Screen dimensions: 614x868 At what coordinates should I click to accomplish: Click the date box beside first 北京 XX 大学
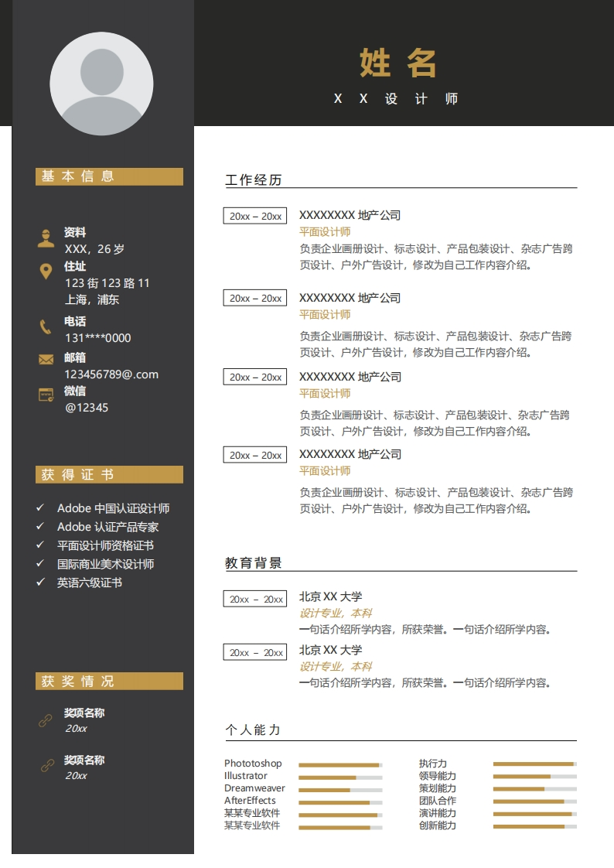(x=255, y=599)
